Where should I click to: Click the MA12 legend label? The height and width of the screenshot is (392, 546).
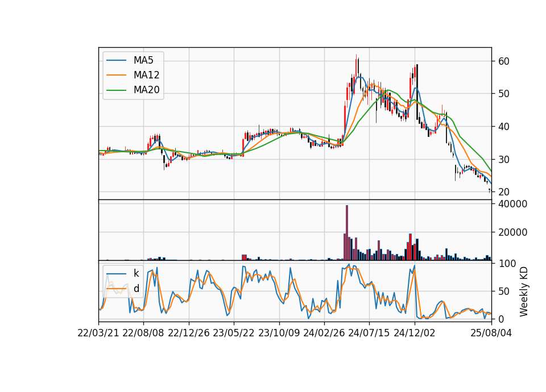(146, 75)
